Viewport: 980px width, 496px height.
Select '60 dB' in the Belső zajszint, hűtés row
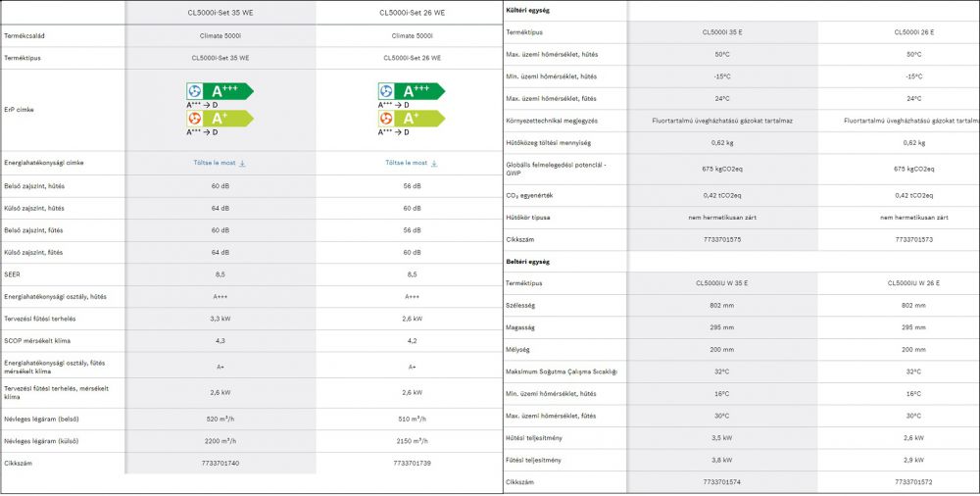pos(220,186)
